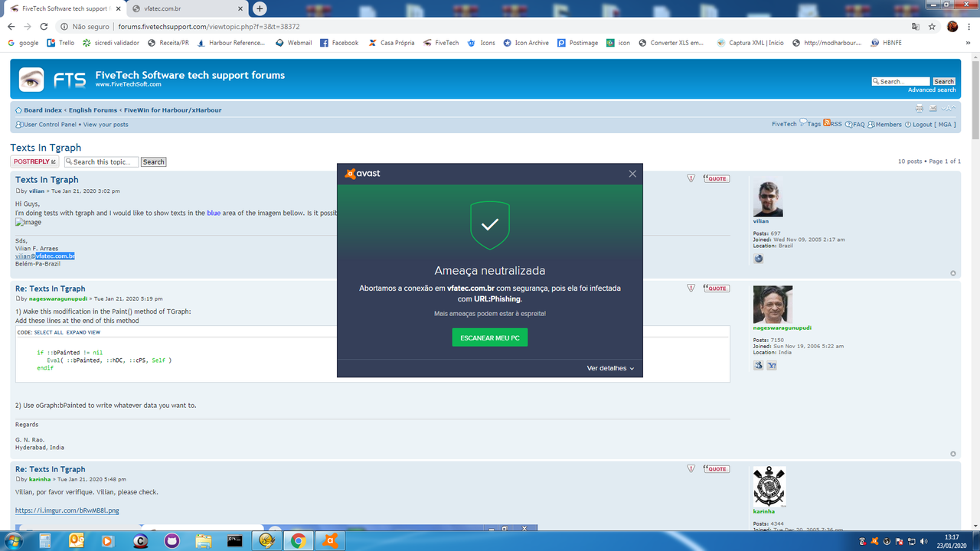The image size is (980, 551).
Task: Click Search button beside topic search
Action: pyautogui.click(x=153, y=161)
